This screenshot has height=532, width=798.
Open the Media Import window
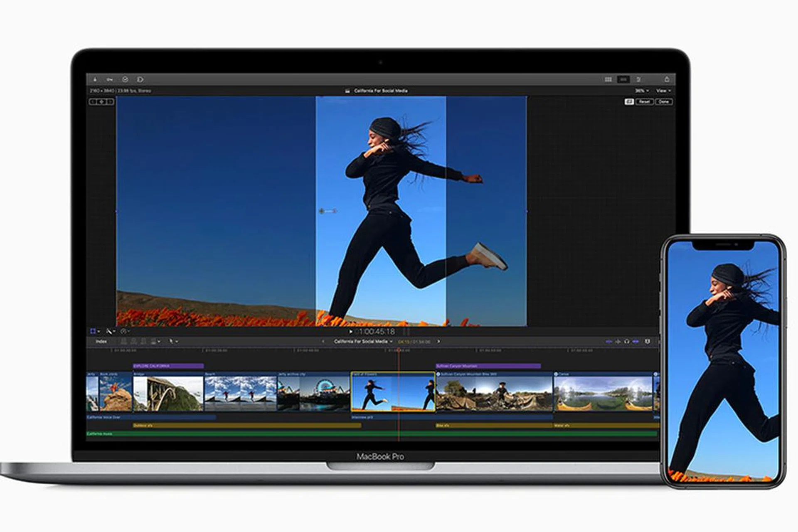click(x=95, y=78)
